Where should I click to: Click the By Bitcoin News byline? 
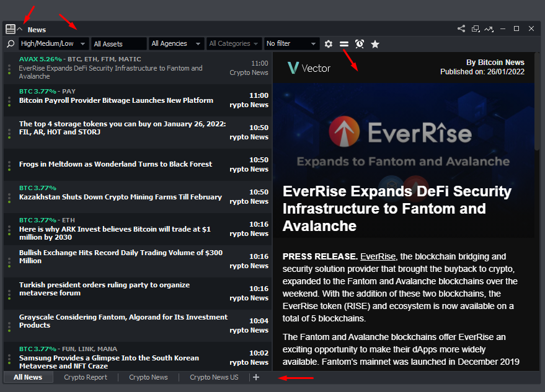tap(495, 63)
